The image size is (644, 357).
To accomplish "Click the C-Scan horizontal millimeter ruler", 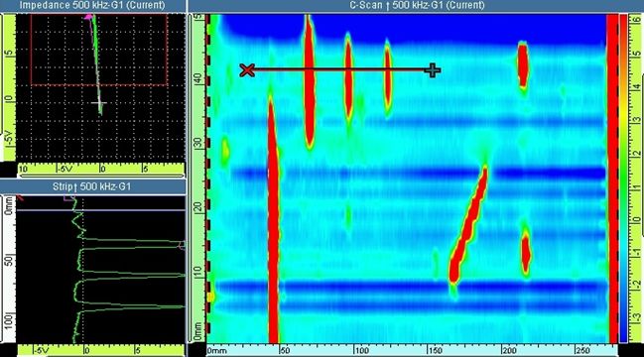I will click(412, 350).
